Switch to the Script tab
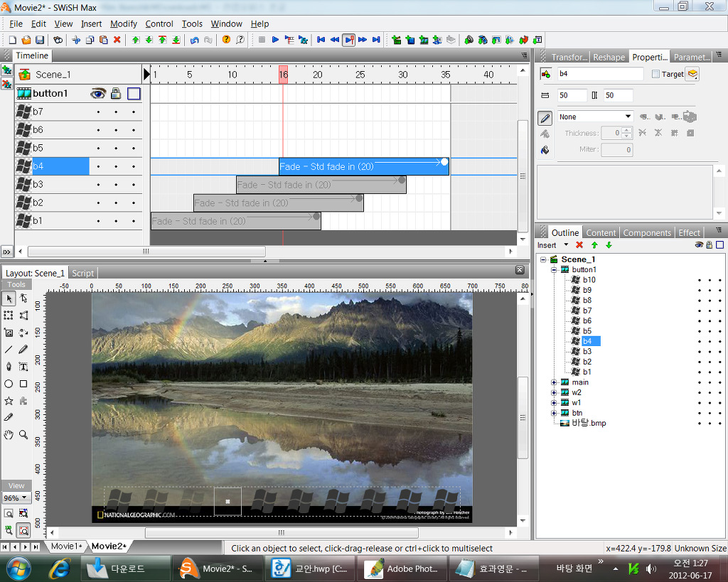Screen dimensions: 728x582 (82, 274)
